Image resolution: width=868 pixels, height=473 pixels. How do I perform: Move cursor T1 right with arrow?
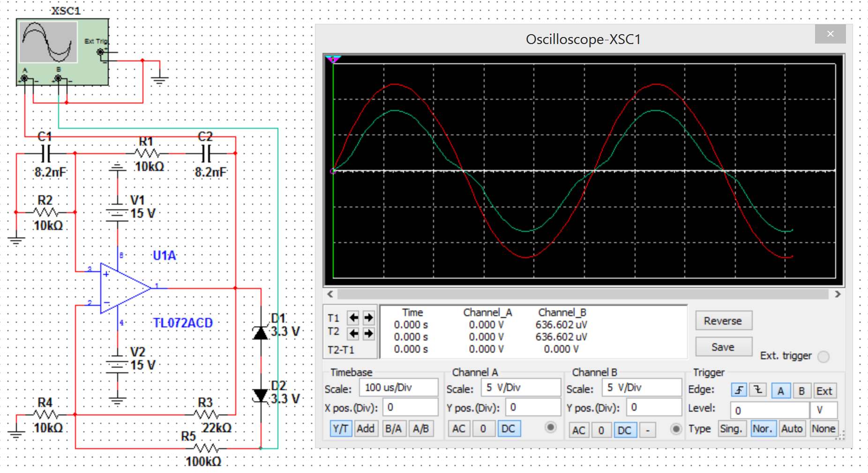pos(369,318)
